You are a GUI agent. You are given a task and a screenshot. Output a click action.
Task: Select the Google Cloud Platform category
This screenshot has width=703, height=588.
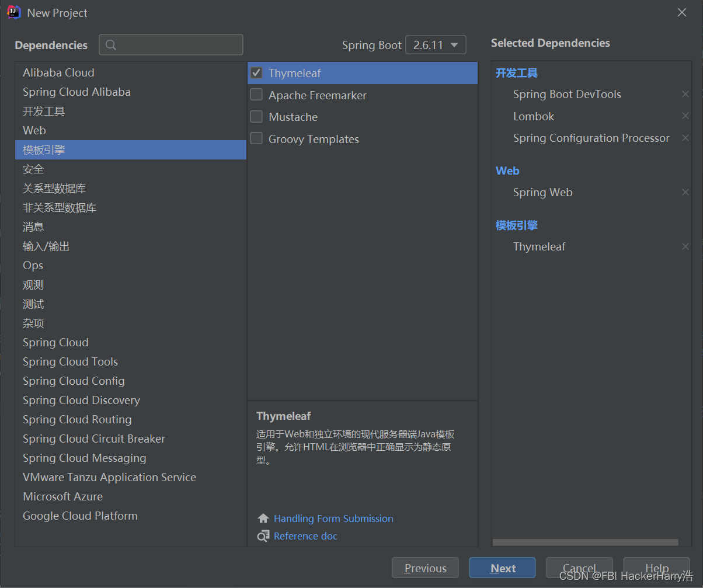[x=131, y=516]
